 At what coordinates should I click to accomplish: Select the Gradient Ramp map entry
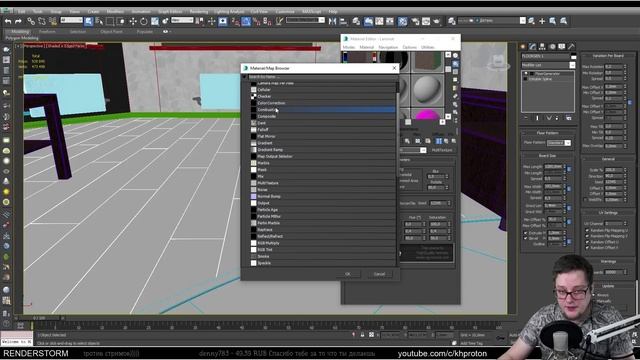click(x=323, y=150)
